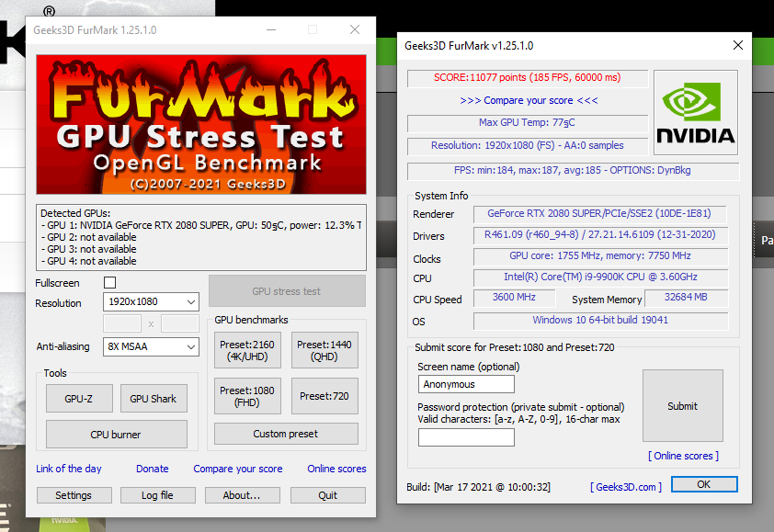Screen dimensions: 774x532
Task: Open the CPU burner tool
Action: click(x=117, y=435)
